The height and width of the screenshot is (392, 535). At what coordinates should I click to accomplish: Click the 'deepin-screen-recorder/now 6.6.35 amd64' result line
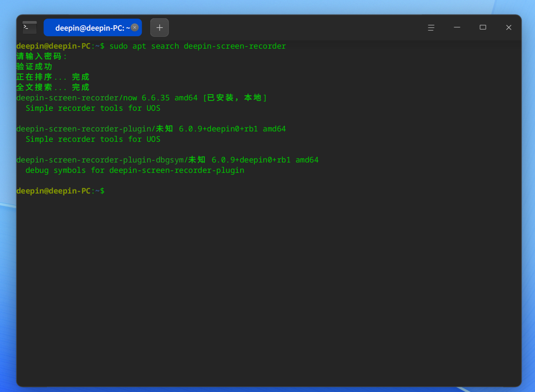[x=141, y=98]
